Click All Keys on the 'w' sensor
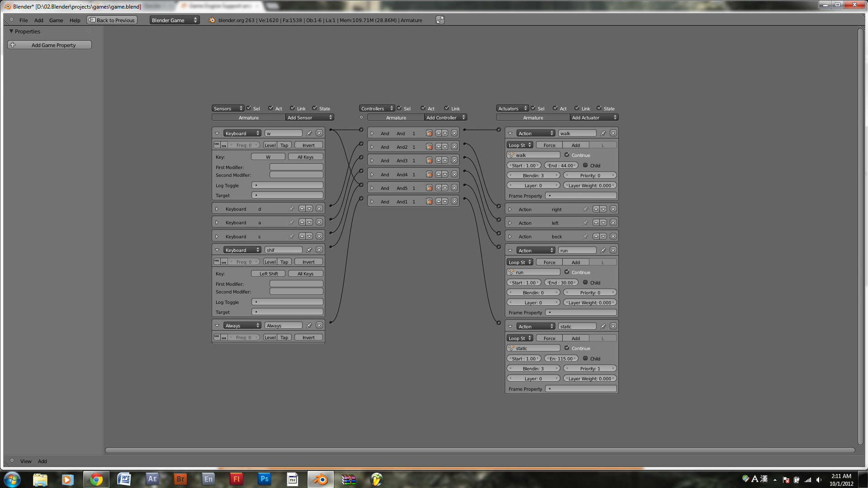The height and width of the screenshot is (488, 868). [306, 156]
